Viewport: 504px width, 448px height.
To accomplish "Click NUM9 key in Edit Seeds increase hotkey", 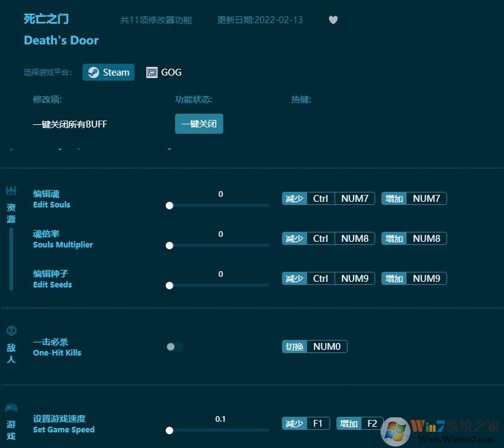I will pos(426,279).
